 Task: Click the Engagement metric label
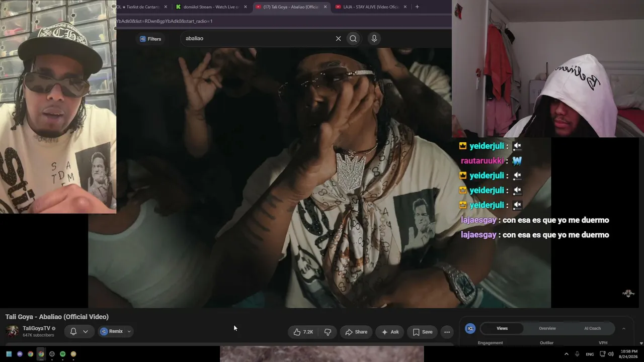[490, 343]
